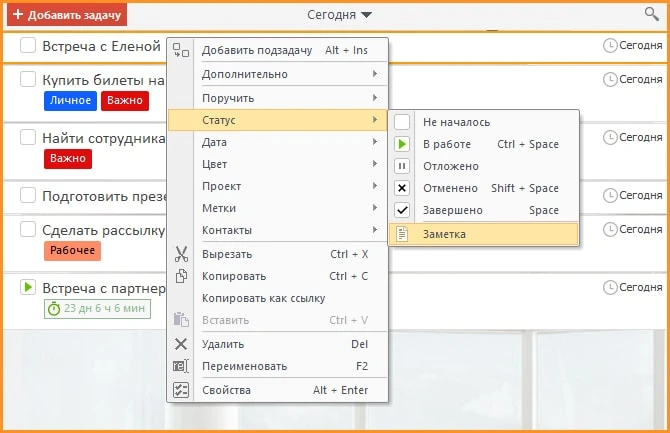Image resolution: width=670 pixels, height=433 pixels.
Task: Choose Вырезать from context menu
Action: point(278,254)
